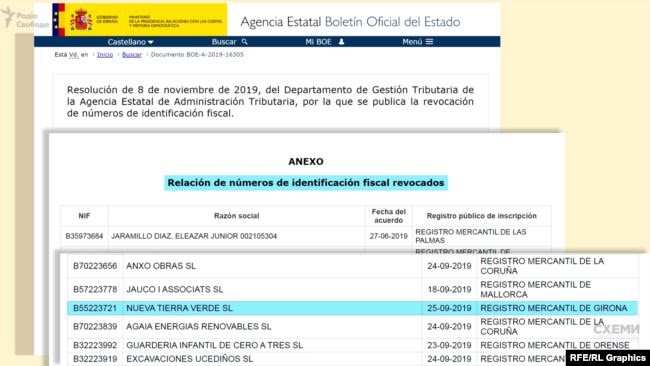Select NIF cell B32223919
Viewport: 650px width, 366px height.
point(95,359)
